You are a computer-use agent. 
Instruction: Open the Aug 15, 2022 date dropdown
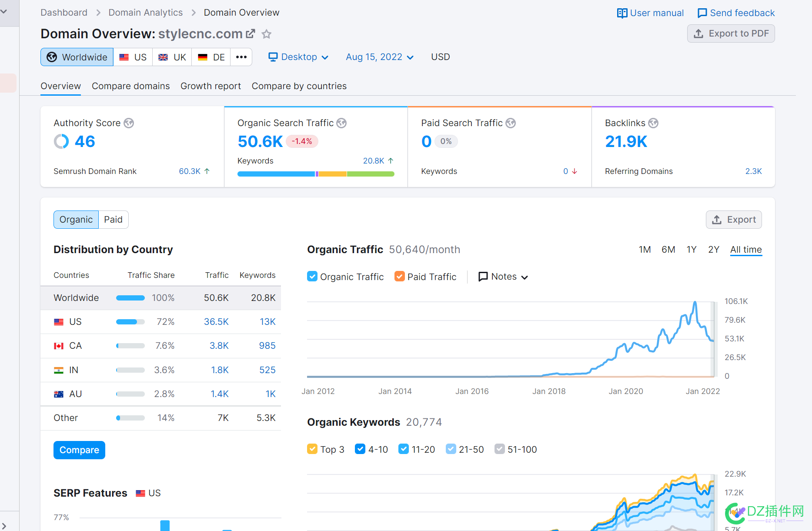(380, 57)
